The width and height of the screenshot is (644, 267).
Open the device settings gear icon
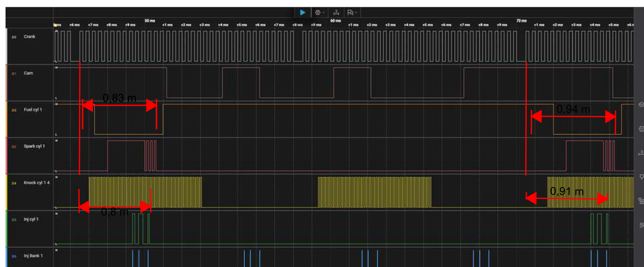pos(318,12)
